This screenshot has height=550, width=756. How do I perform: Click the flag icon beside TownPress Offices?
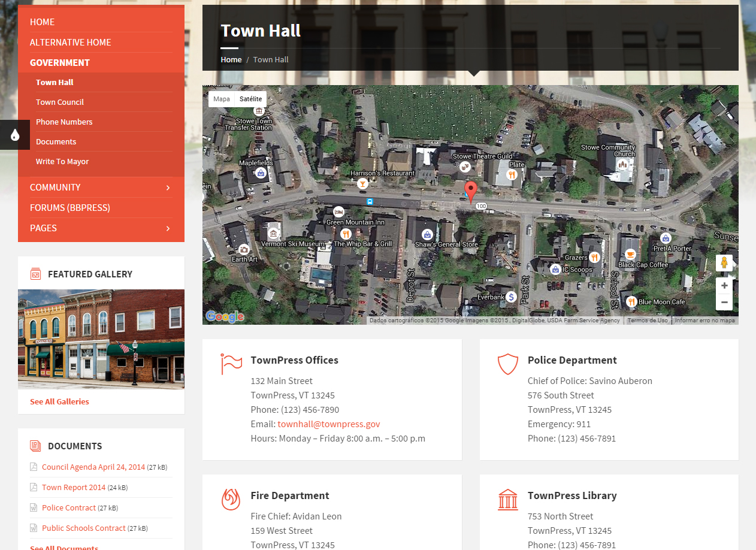(x=231, y=364)
